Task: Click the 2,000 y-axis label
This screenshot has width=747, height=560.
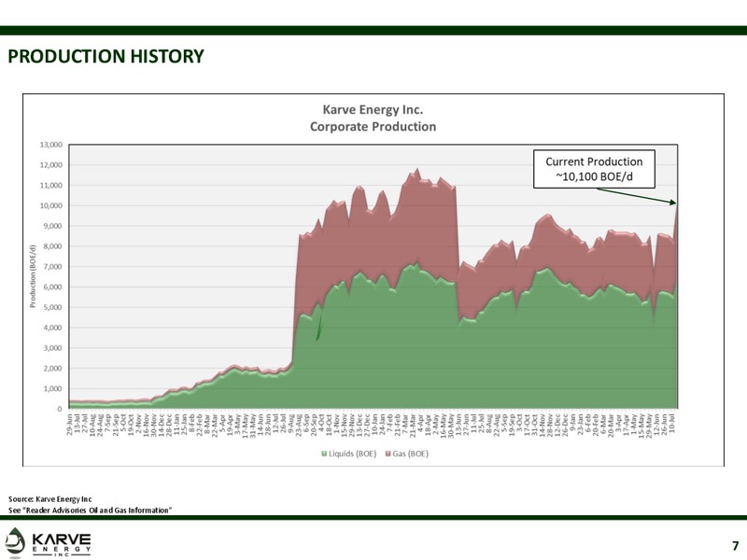Action: coord(52,369)
